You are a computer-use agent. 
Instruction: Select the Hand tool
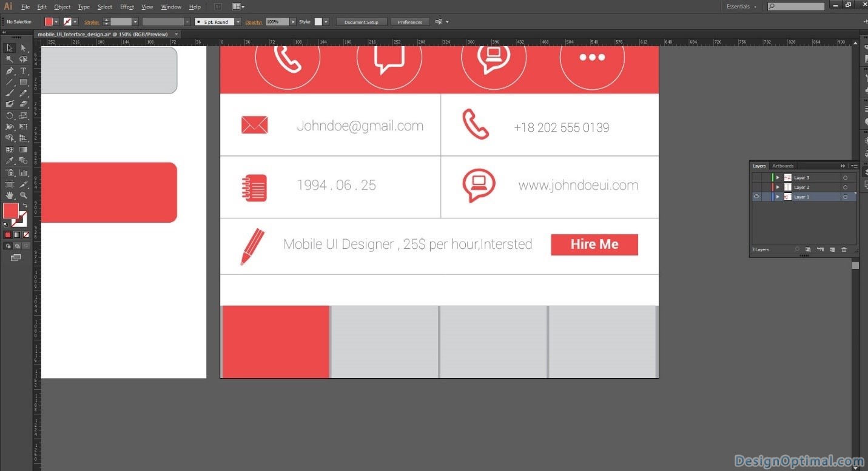click(x=10, y=195)
